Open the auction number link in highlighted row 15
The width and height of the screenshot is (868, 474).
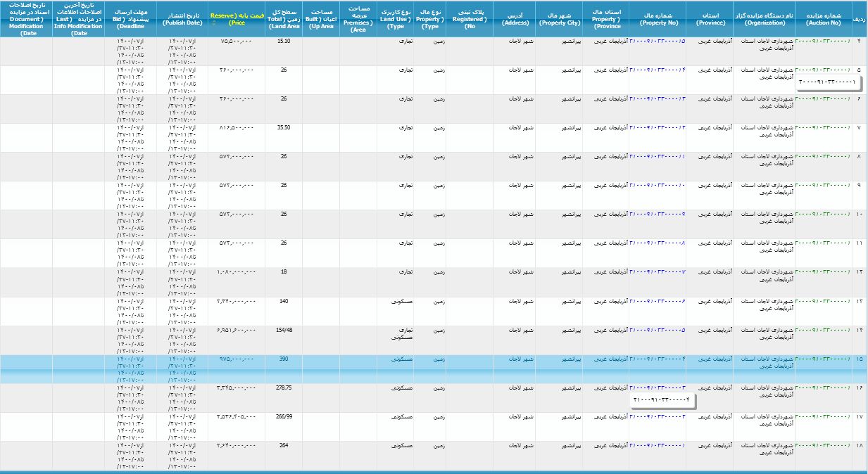pyautogui.click(x=822, y=358)
